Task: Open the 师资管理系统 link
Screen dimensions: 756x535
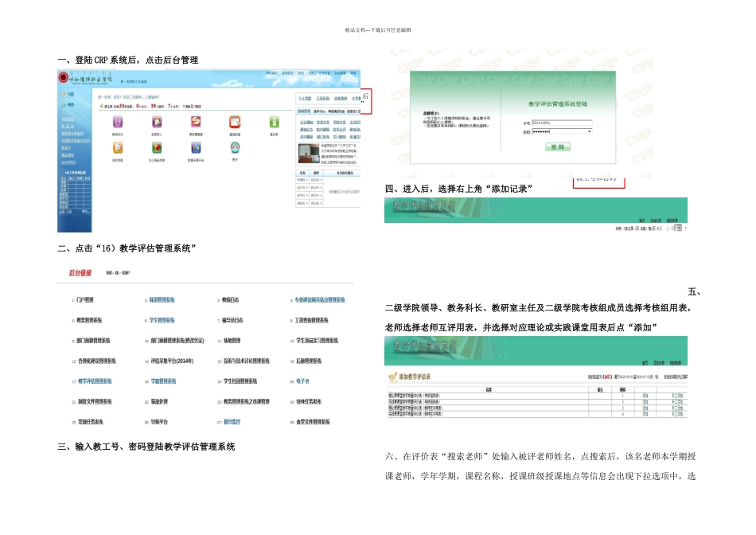Action: pos(162,300)
